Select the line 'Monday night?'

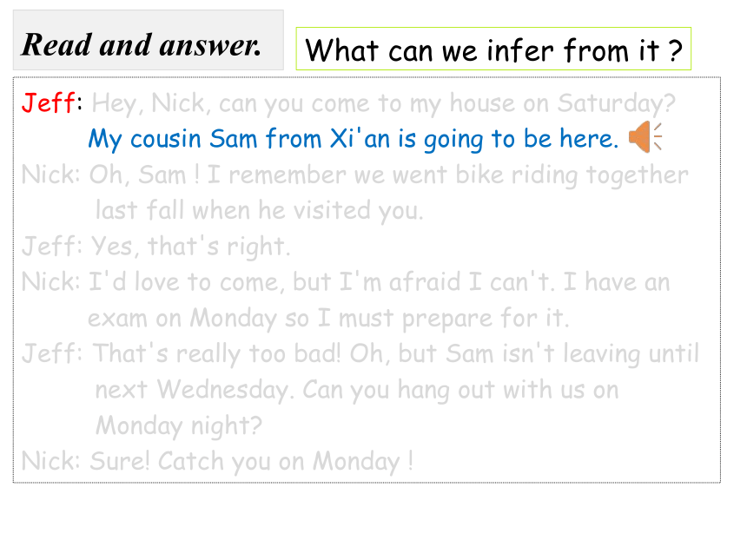click(x=179, y=425)
